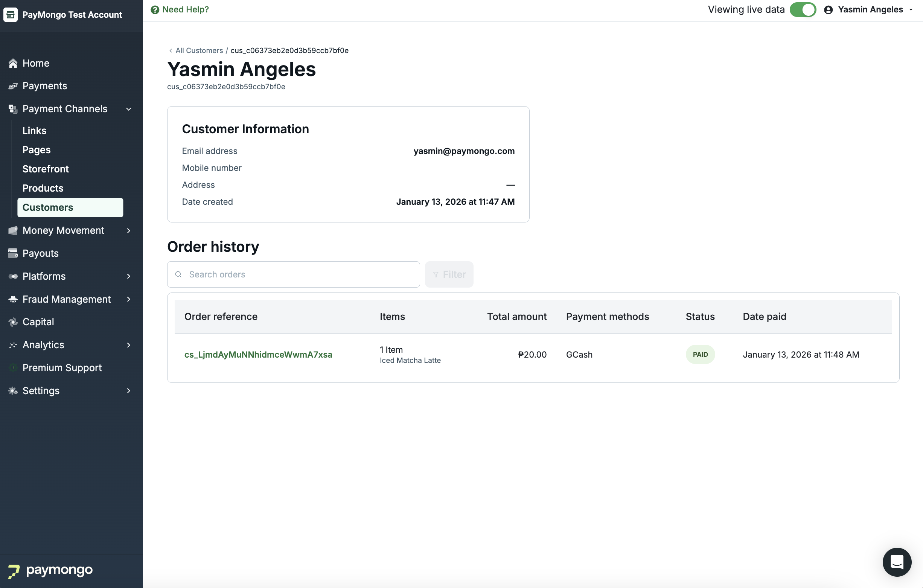923x588 pixels.
Task: Click the PayMongo Test Account logo icon
Action: [11, 15]
